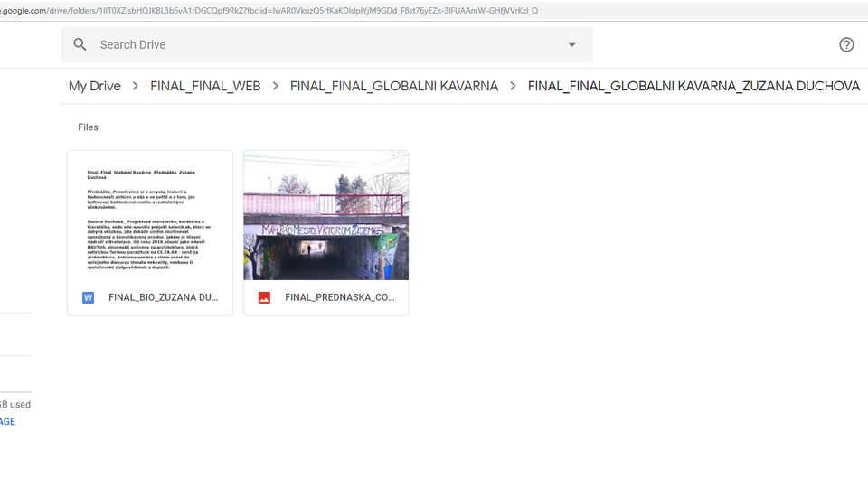Open the search options dropdown arrow
868x488 pixels.
click(571, 44)
